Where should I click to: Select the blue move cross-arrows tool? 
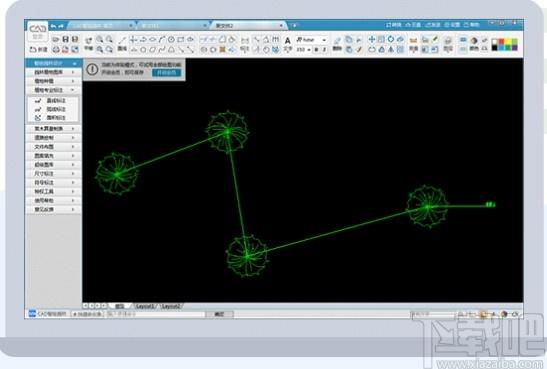tap(372, 39)
